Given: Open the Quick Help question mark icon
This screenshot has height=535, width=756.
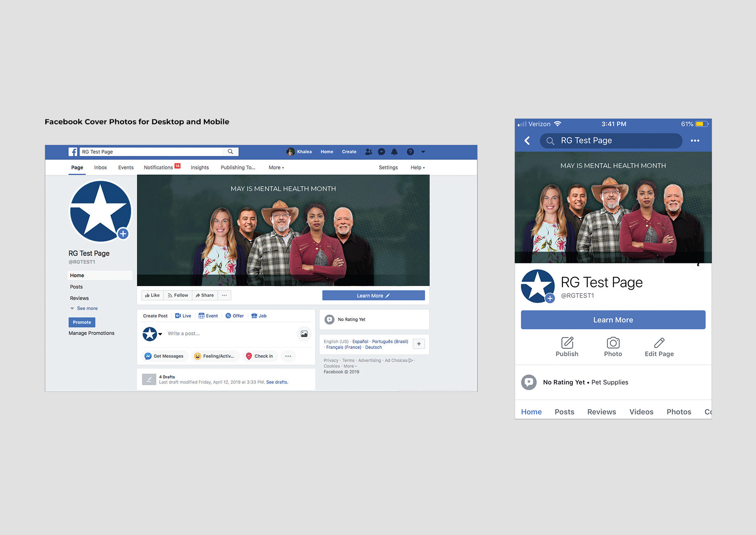Looking at the screenshot, I should coord(410,152).
